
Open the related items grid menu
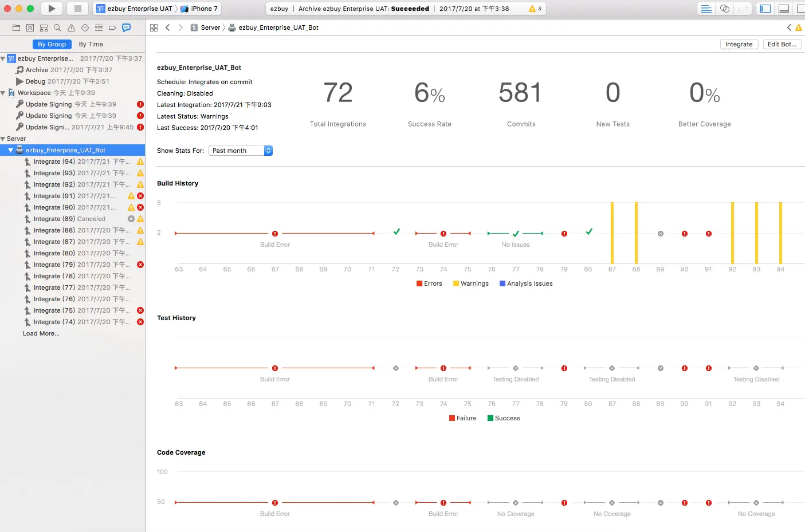click(154, 27)
